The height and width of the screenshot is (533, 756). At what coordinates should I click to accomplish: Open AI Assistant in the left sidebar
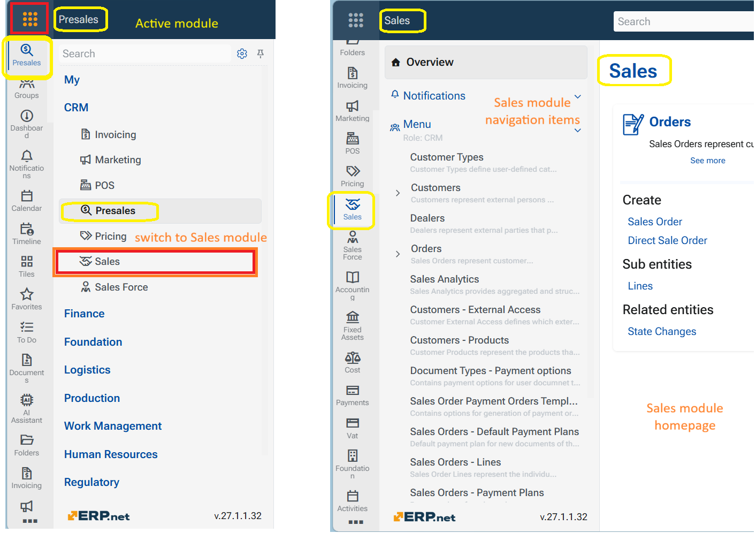point(27,409)
